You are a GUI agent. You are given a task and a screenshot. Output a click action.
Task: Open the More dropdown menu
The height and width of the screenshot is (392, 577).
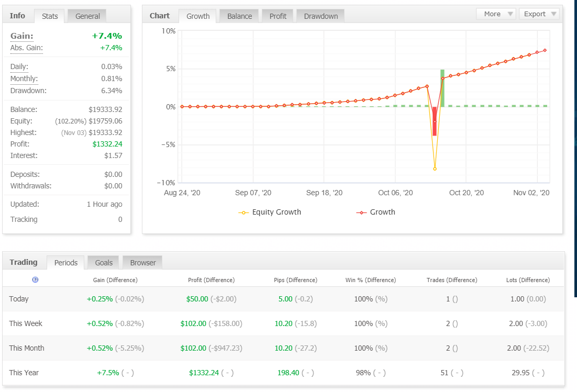(496, 14)
